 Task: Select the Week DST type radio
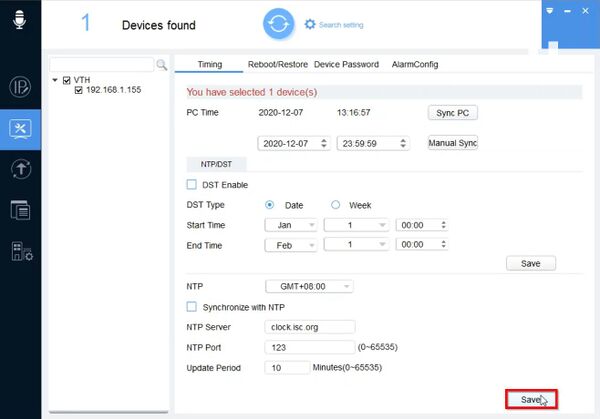click(x=335, y=205)
